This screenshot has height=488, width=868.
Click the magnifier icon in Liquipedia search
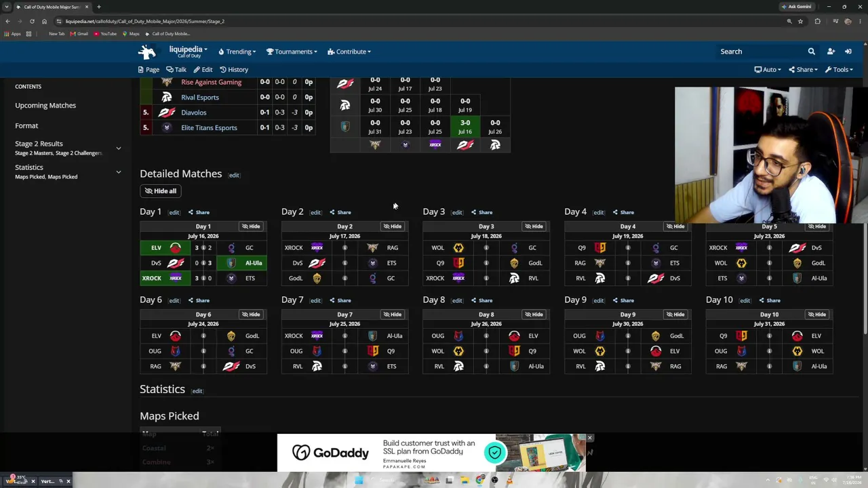click(811, 52)
